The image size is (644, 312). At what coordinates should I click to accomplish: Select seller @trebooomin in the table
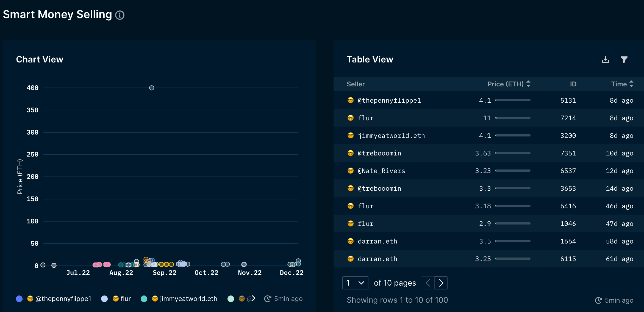click(x=379, y=153)
